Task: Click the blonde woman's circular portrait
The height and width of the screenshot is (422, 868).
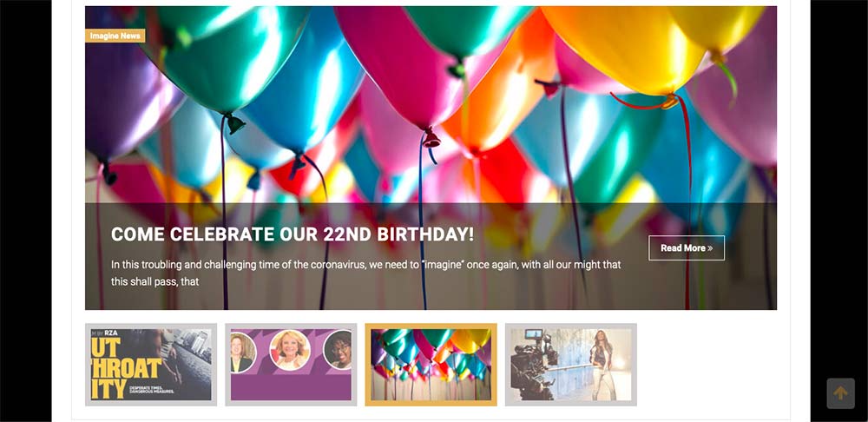Action: pyautogui.click(x=290, y=350)
